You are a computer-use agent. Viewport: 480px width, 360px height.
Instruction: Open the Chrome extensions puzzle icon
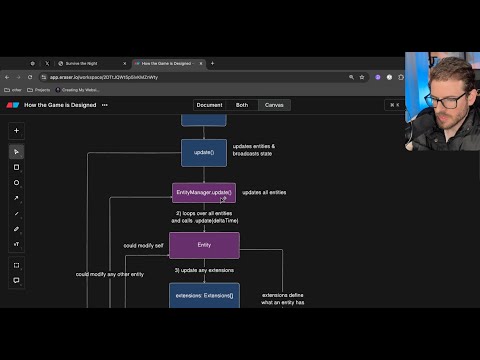[x=401, y=77]
